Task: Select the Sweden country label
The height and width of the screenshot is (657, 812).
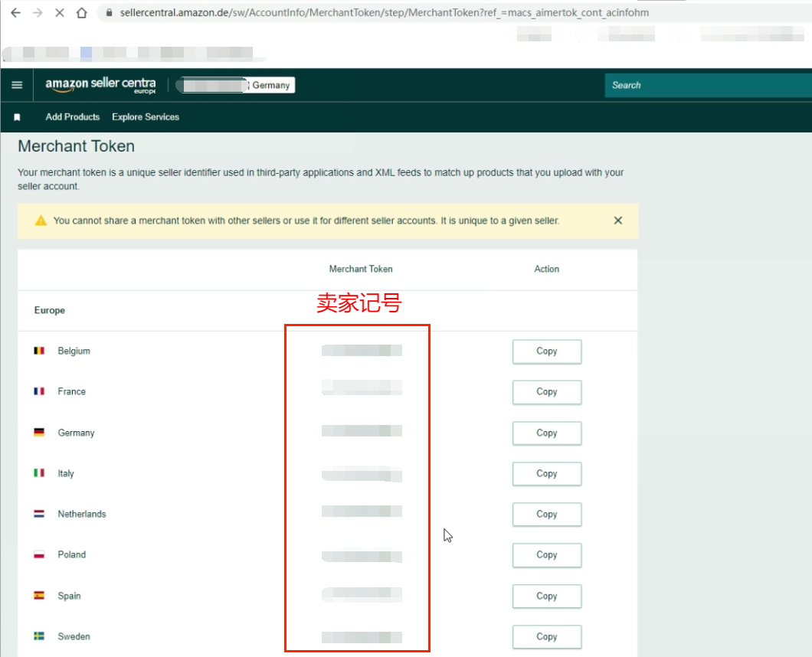Action: pyautogui.click(x=74, y=636)
